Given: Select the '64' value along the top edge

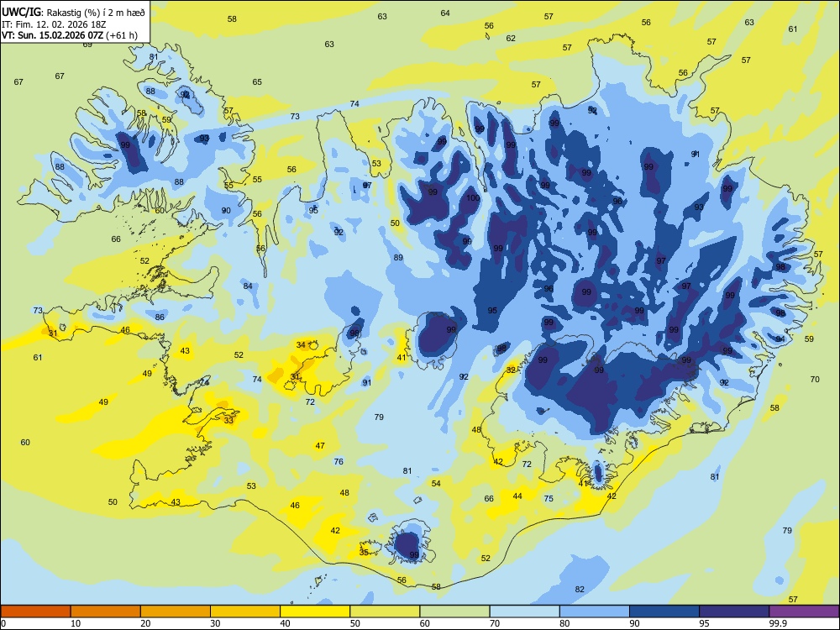Looking at the screenshot, I should click(445, 13).
